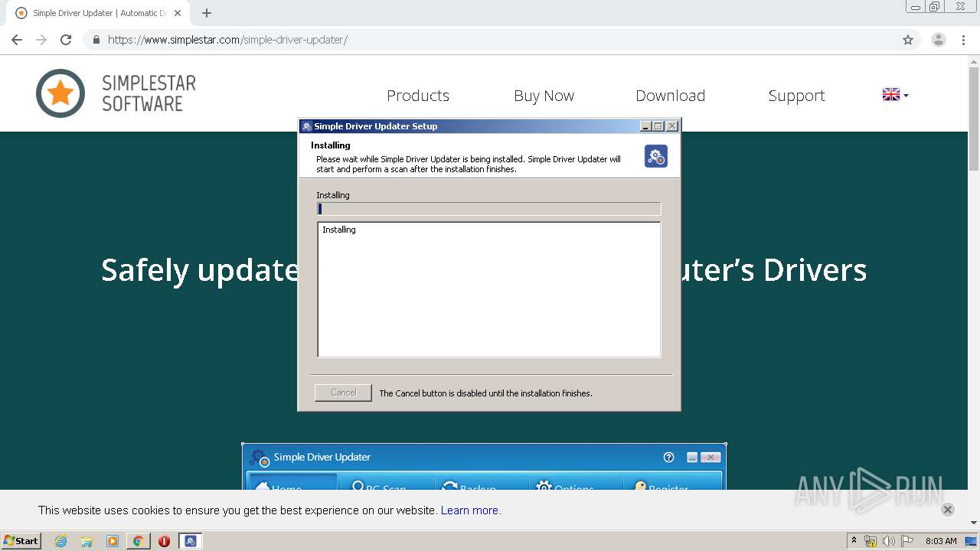Go back with the browser back arrow
The image size is (980, 551).
17,40
